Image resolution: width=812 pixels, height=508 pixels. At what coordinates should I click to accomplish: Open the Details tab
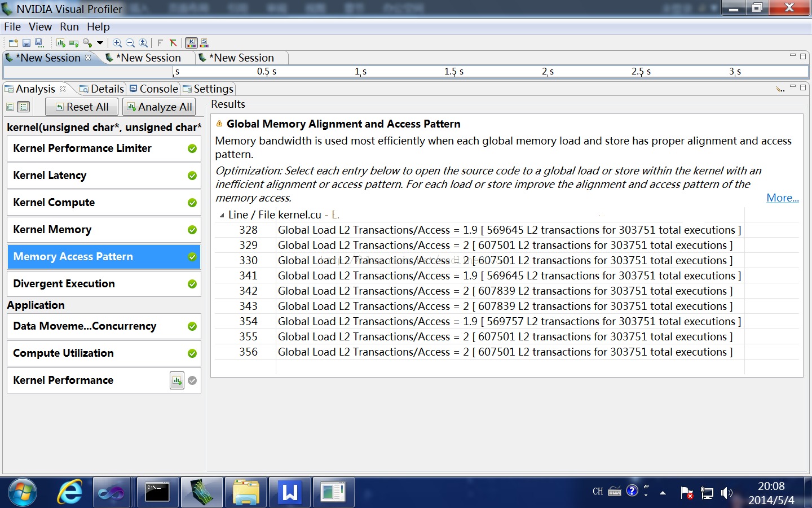102,89
